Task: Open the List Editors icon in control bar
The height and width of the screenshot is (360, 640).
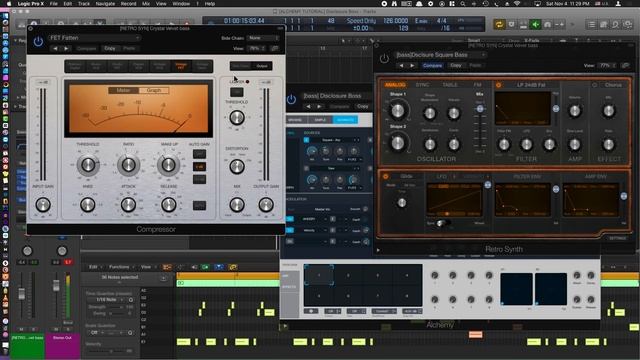Action: (x=591, y=24)
